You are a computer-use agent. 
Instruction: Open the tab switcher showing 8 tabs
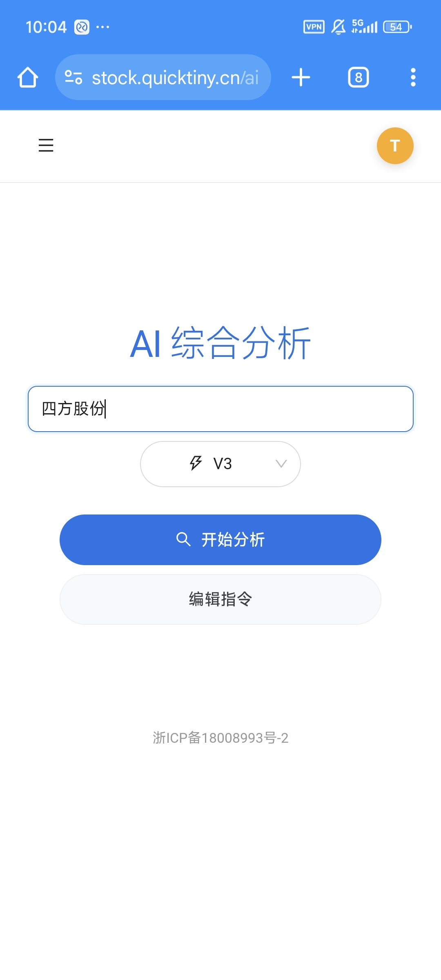pos(359,78)
